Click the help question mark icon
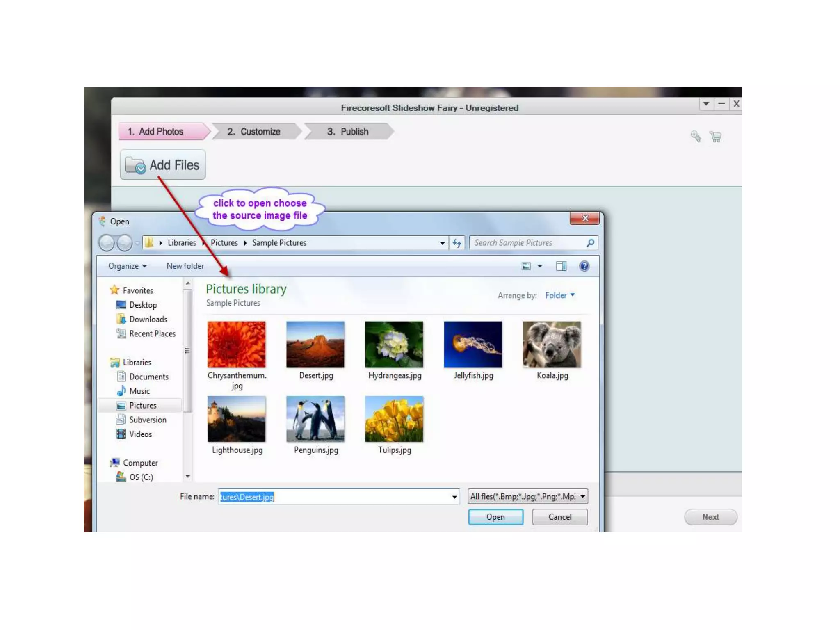 pyautogui.click(x=584, y=266)
